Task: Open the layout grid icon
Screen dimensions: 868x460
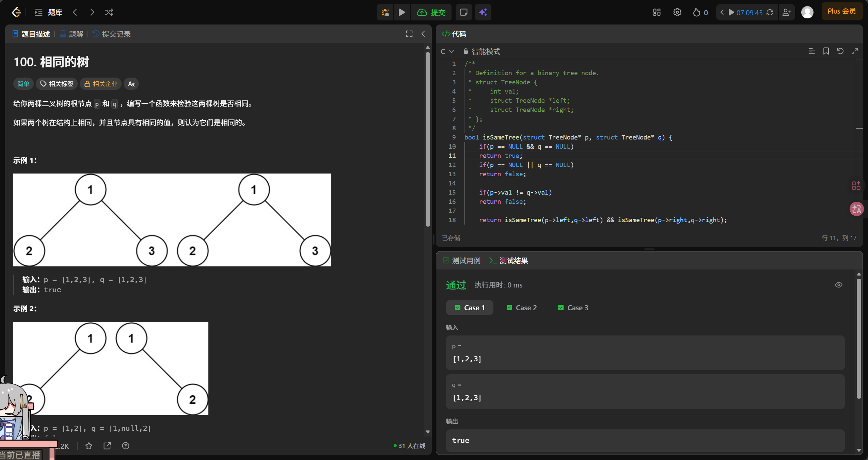Action: coord(657,13)
